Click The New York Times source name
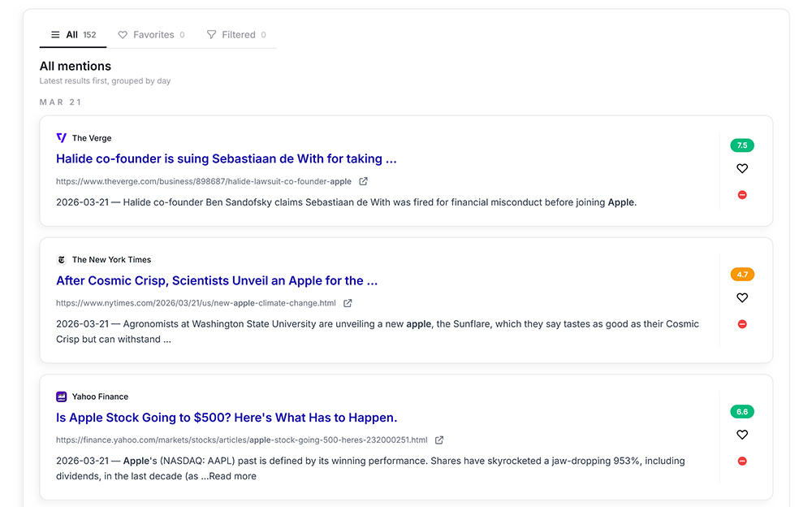 point(111,260)
